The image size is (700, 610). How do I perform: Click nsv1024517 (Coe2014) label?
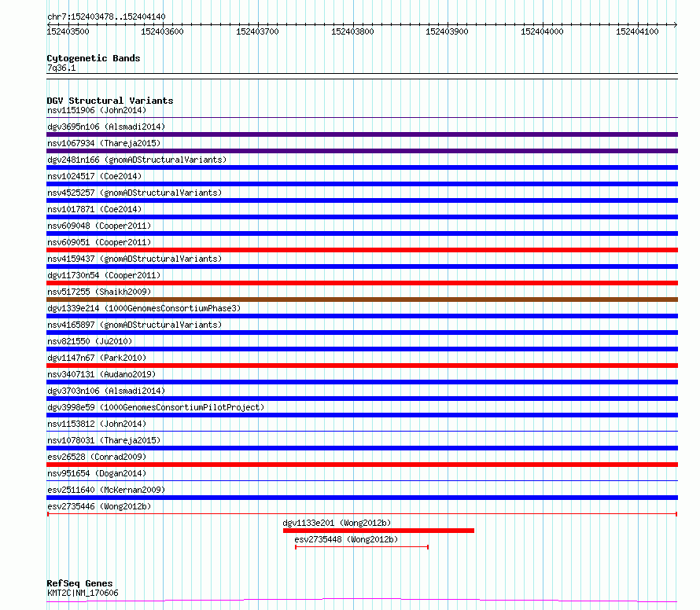point(94,176)
